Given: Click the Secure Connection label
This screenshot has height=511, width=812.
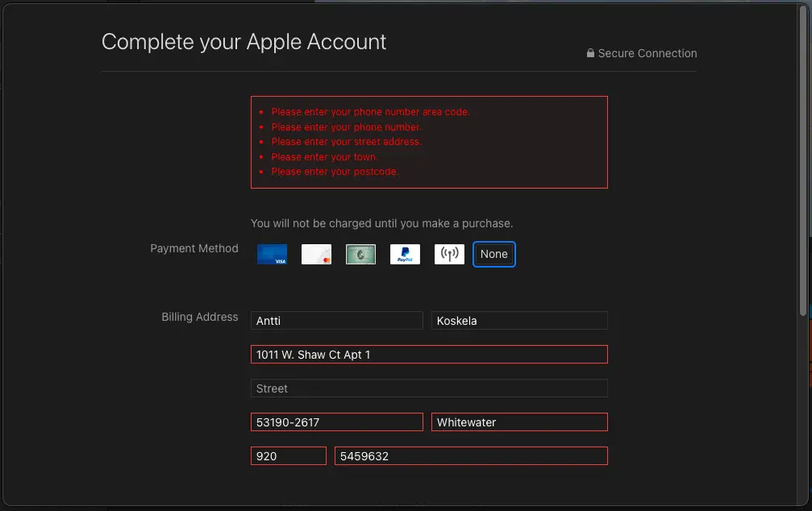Looking at the screenshot, I should point(647,53).
